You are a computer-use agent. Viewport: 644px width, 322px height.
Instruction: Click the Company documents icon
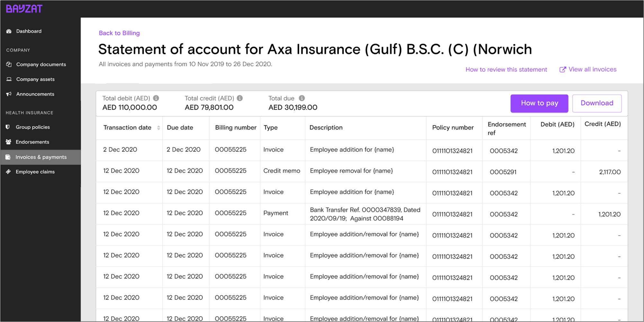pyautogui.click(x=9, y=64)
